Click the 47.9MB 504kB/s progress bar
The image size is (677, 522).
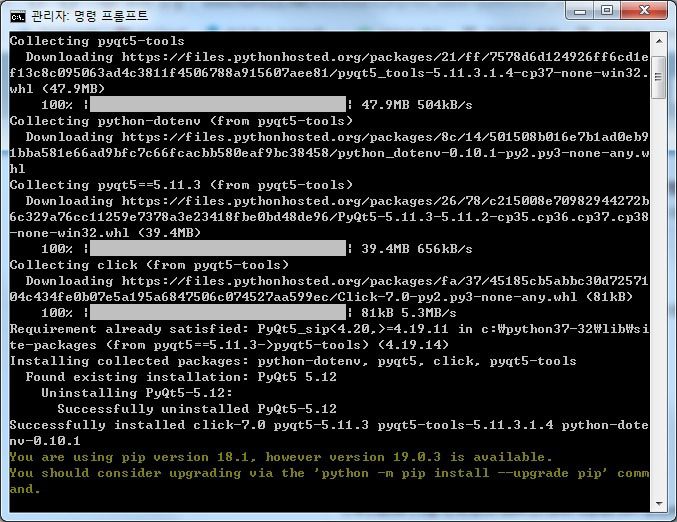(x=218, y=104)
